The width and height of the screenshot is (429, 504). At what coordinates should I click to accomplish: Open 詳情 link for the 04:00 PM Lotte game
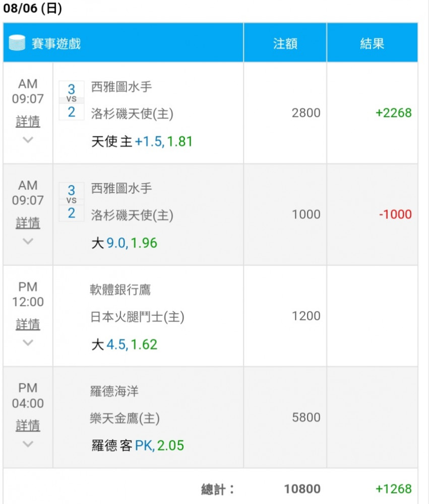[28, 425]
